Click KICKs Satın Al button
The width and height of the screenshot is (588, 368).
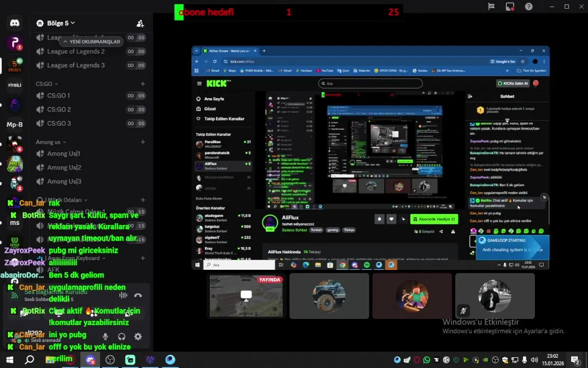pos(512,83)
